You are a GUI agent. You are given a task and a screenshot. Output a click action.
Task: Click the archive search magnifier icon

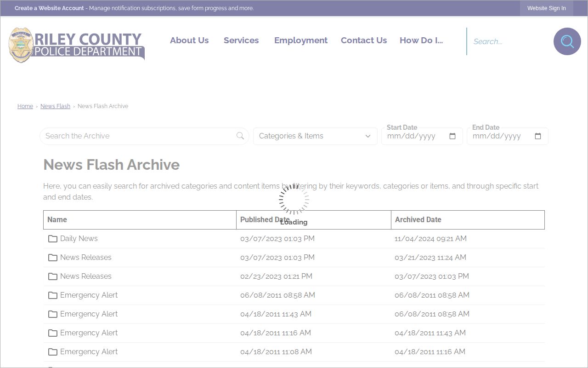point(240,136)
